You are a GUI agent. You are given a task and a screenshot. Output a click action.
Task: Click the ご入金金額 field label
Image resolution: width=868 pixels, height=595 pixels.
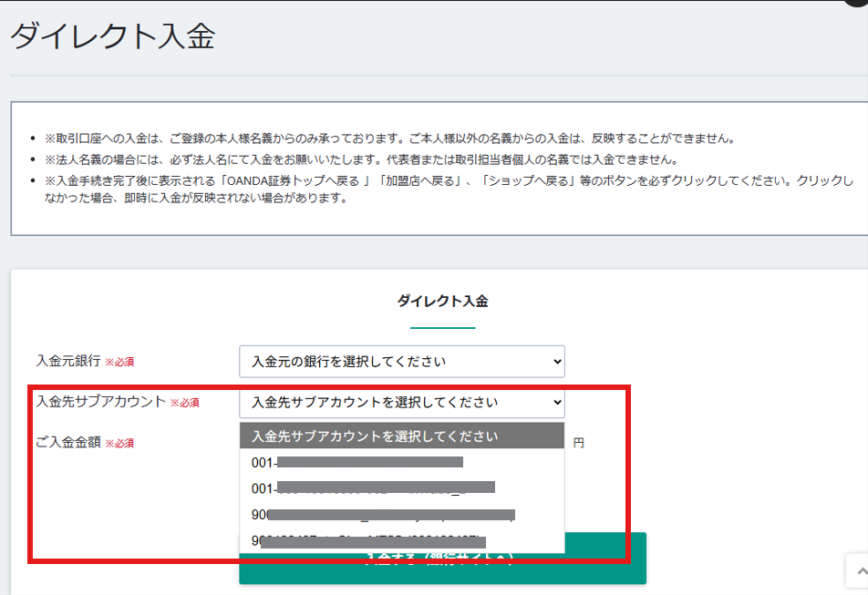[x=68, y=443]
